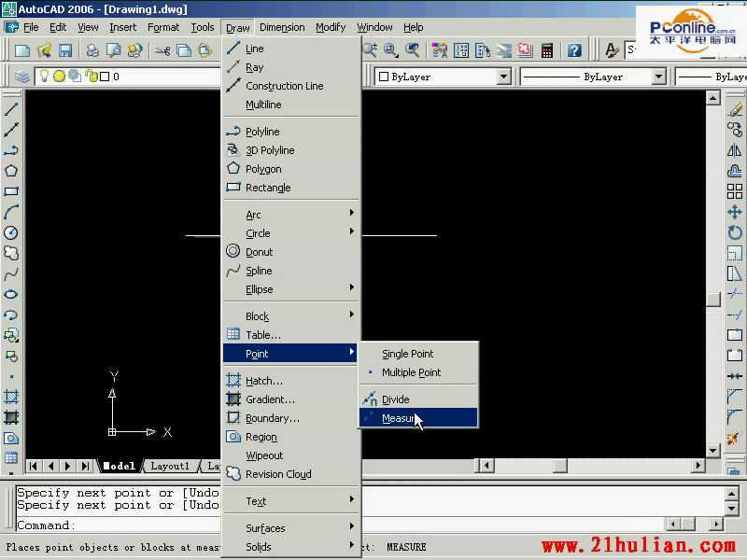Screen dimensions: 747x560
Task: Select the Spline tool in left toolbar
Action: (11, 273)
